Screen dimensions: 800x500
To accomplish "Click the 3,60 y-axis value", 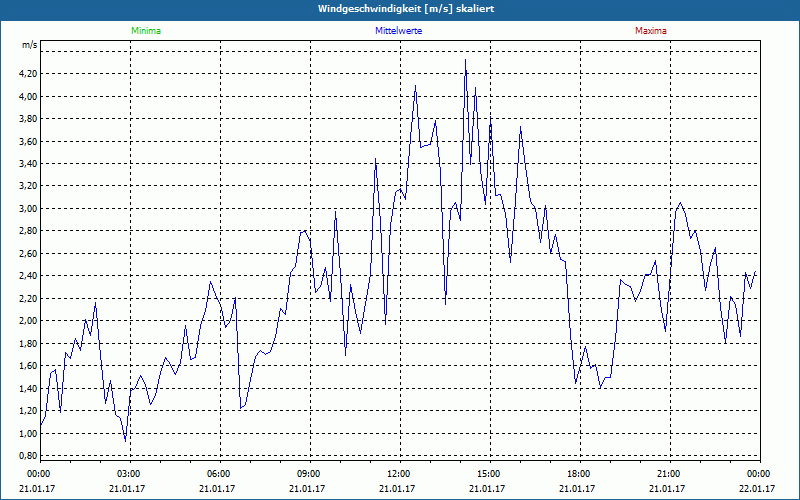I will click(x=28, y=141).
